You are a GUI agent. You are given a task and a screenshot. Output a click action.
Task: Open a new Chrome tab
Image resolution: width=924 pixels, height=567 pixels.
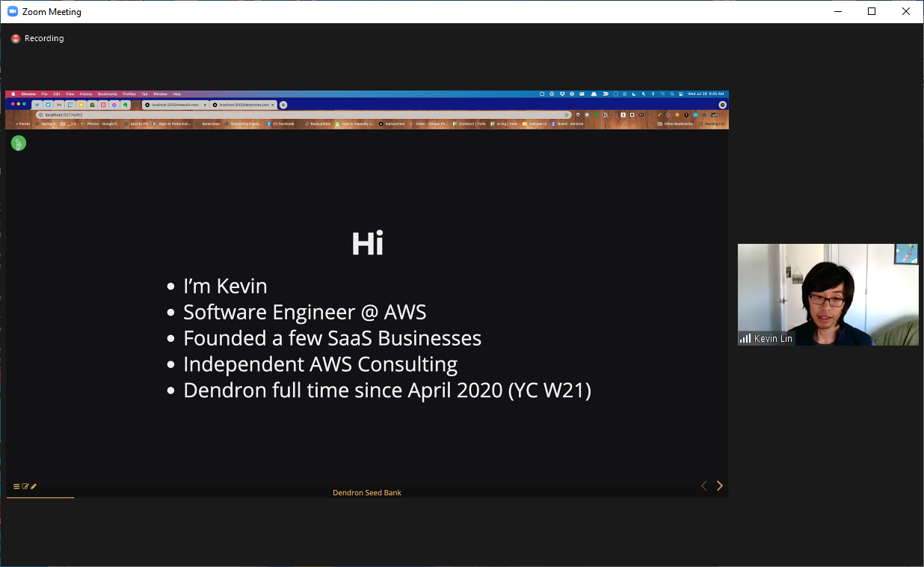pos(283,105)
